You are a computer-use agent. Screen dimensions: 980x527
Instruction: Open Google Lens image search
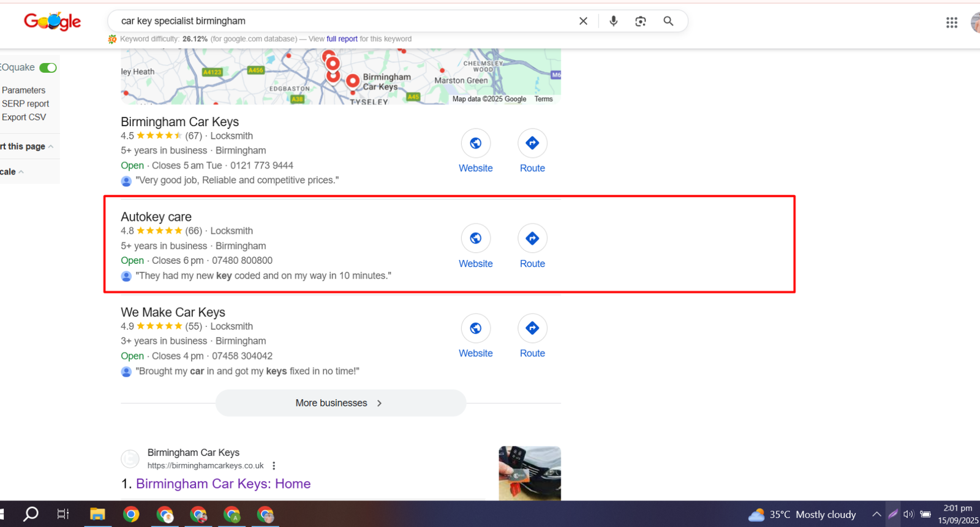point(640,21)
